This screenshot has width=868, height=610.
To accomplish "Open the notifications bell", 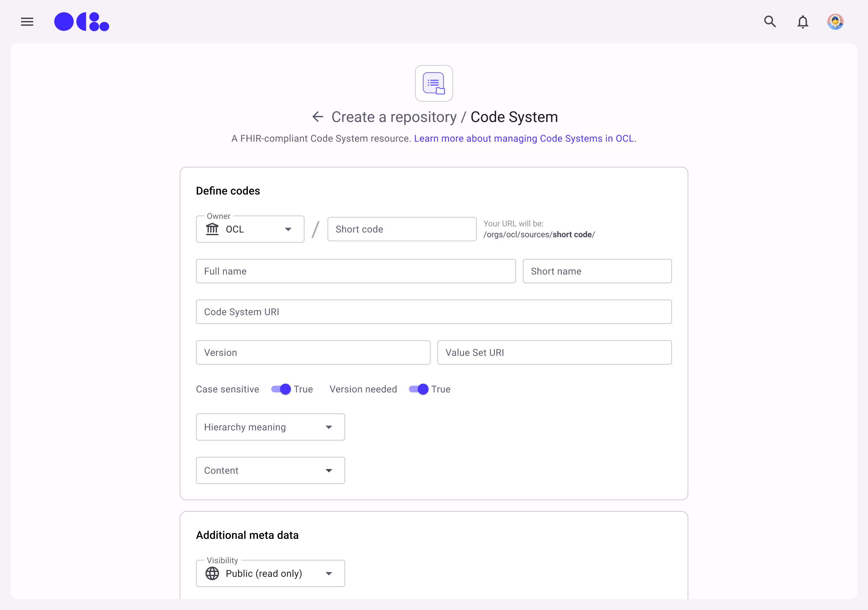I will [803, 22].
